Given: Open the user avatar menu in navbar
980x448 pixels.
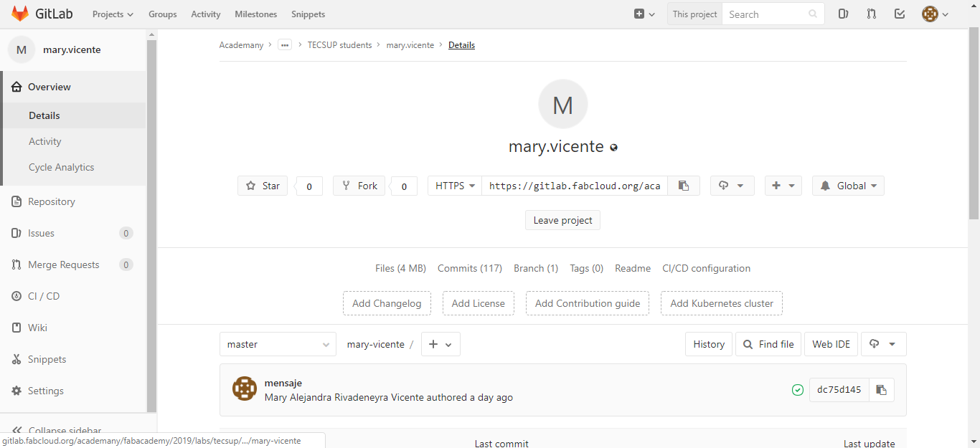Looking at the screenshot, I should [x=935, y=14].
